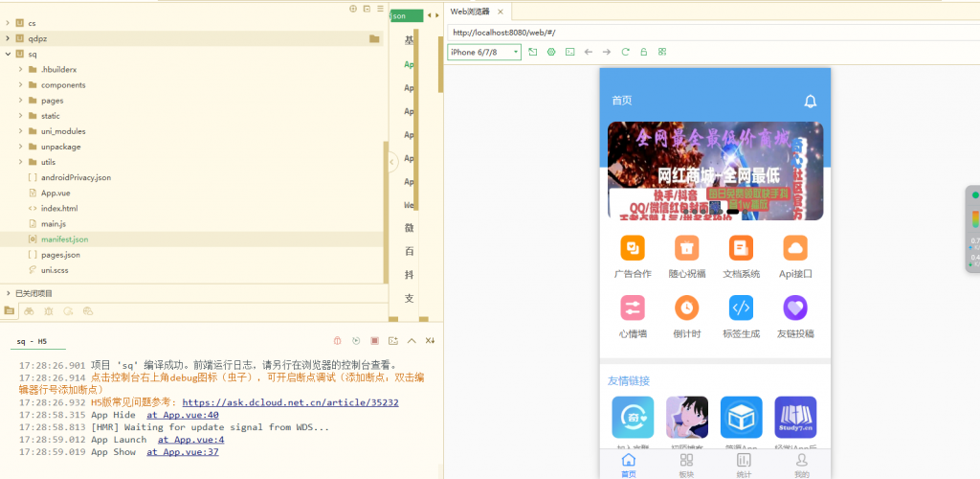
Task: Open main.js file in tree
Action: point(54,224)
